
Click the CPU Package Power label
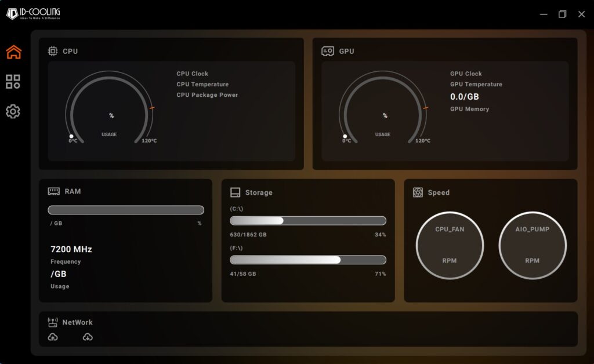click(x=207, y=95)
